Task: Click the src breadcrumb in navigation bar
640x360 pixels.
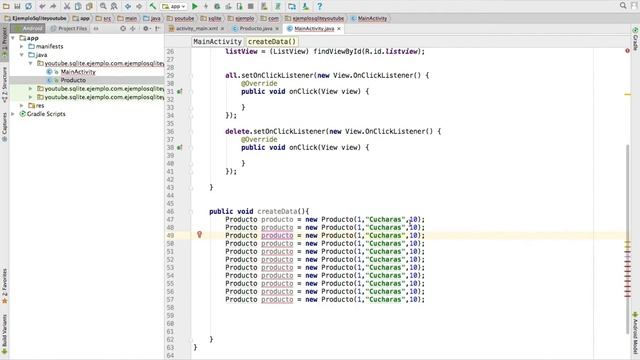Action: 104,18
